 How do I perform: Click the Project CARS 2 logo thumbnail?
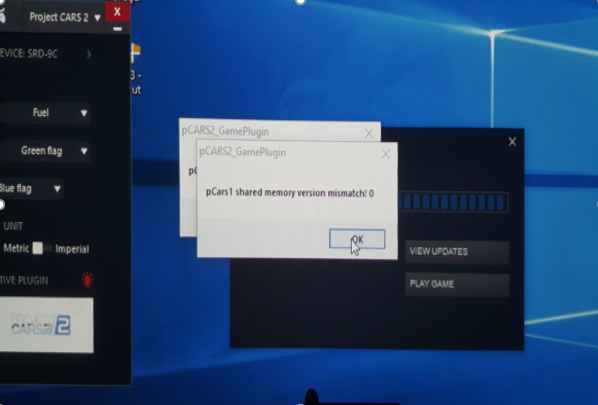click(x=47, y=325)
